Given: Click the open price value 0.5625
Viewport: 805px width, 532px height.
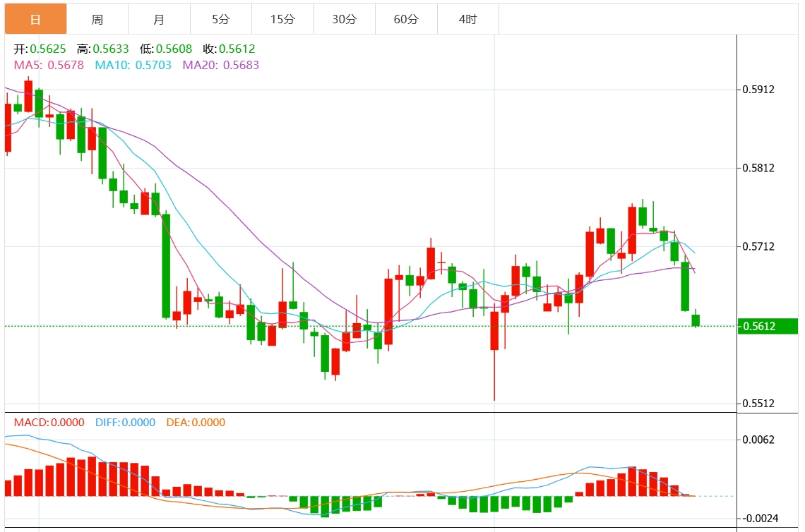Looking at the screenshot, I should point(48,49).
